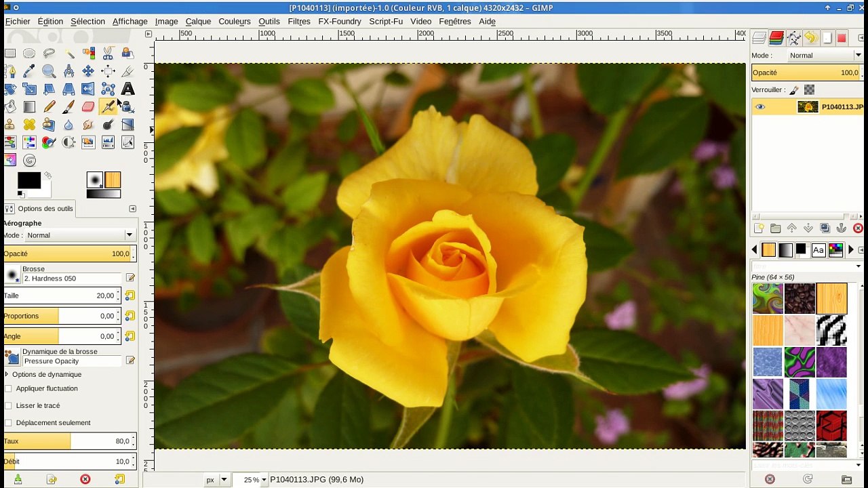The image size is (868, 488).
Task: Swap foreground and background colors arrow
Action: click(x=47, y=176)
